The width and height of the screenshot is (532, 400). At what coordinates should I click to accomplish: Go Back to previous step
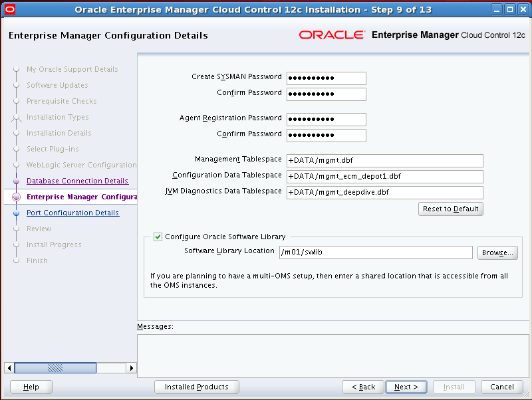(362, 387)
